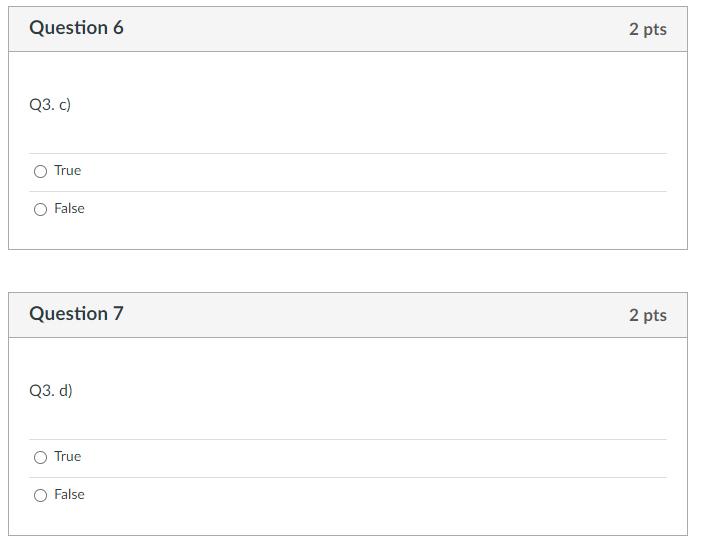Select True radio button for Question 7
Viewport: 704px width, 542px height.
click(40, 457)
